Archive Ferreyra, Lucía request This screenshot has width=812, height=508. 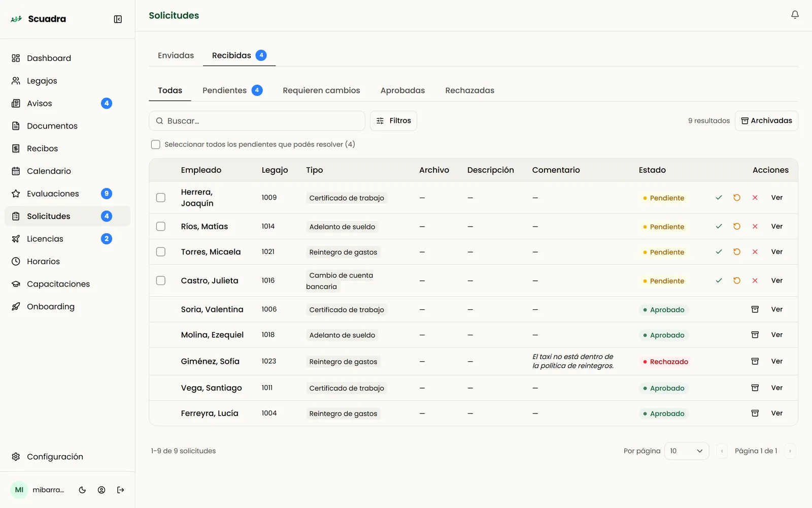pyautogui.click(x=755, y=413)
